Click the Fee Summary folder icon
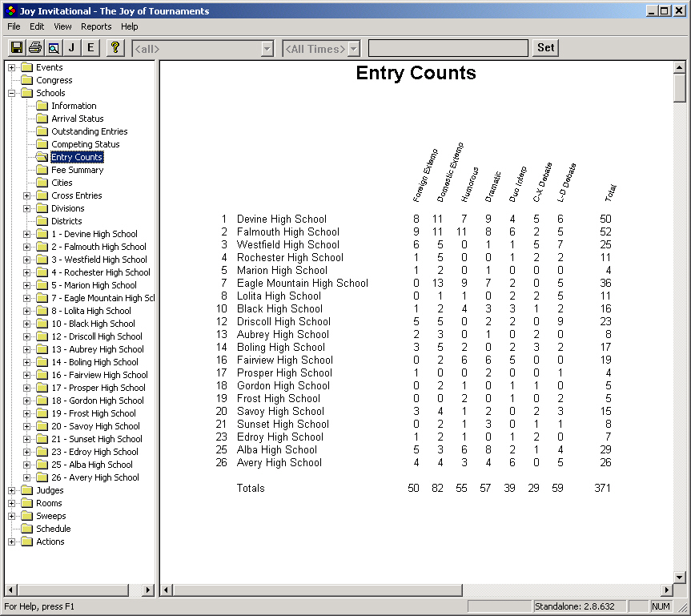The height and width of the screenshot is (616, 691). click(42, 170)
